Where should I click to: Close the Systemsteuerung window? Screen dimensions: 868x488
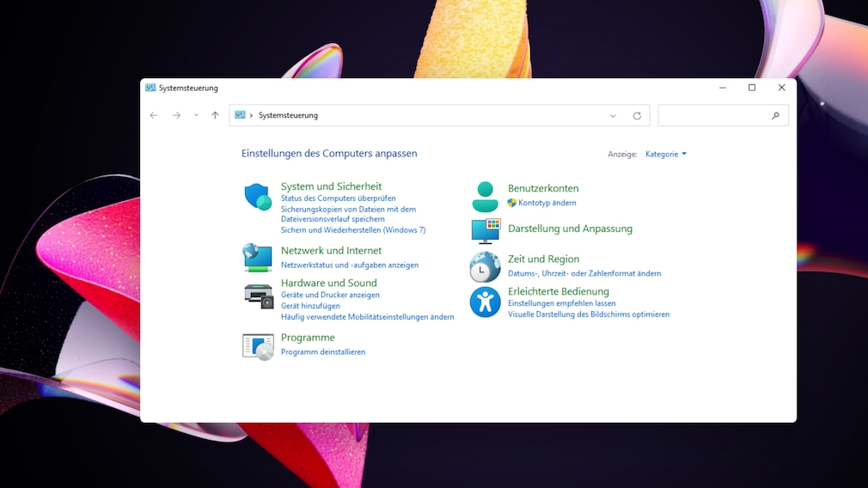pos(782,88)
